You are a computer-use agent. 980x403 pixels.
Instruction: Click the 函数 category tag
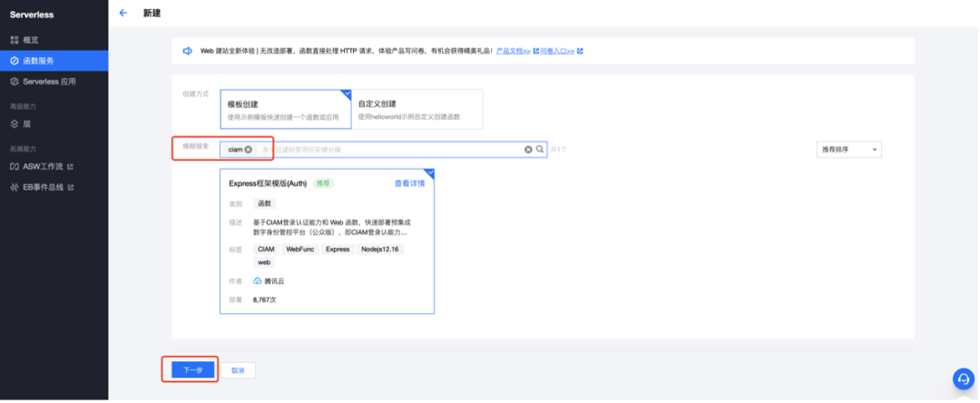point(264,203)
